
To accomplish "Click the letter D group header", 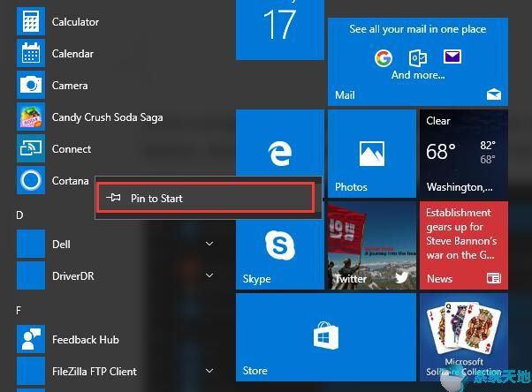I will 19,215.
